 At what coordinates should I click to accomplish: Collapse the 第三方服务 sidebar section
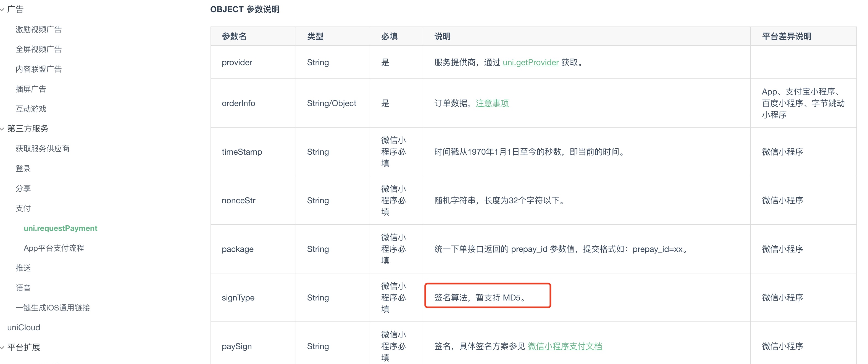(x=27, y=129)
